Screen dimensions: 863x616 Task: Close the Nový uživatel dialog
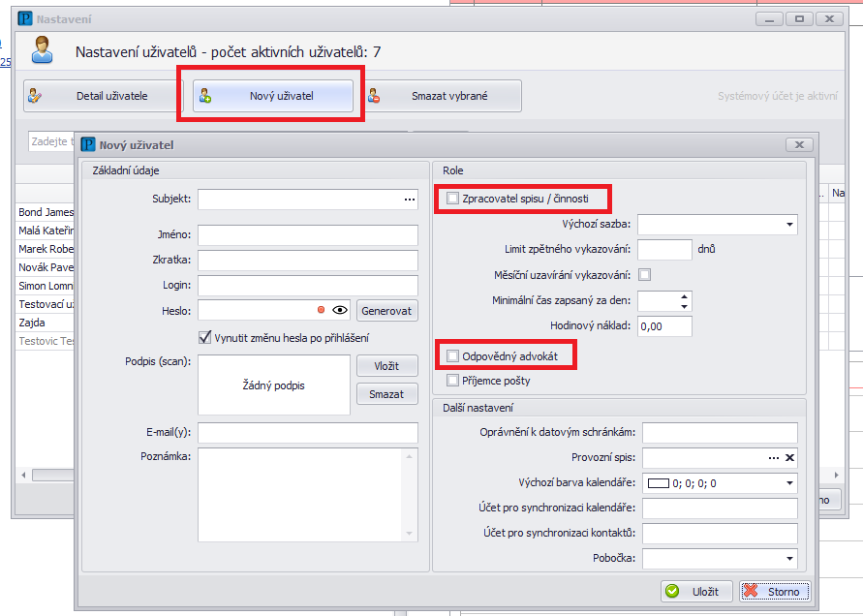pyautogui.click(x=798, y=145)
